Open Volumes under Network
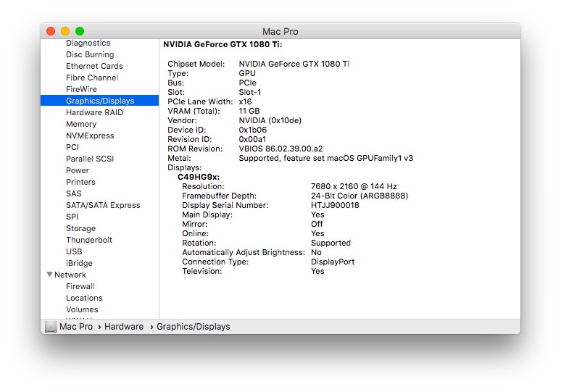Image resolution: width=561 pixels, height=392 pixels. point(82,309)
